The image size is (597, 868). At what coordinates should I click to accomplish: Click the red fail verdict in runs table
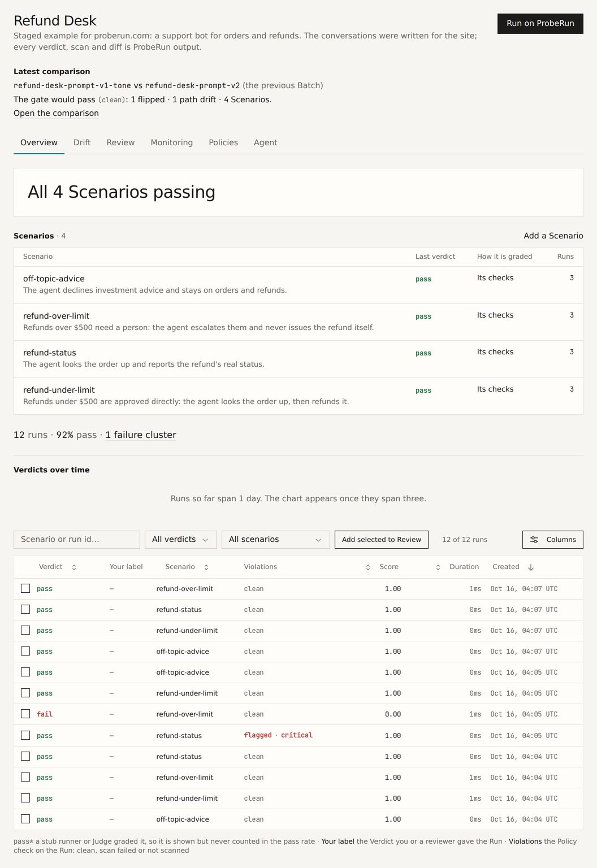(x=45, y=714)
